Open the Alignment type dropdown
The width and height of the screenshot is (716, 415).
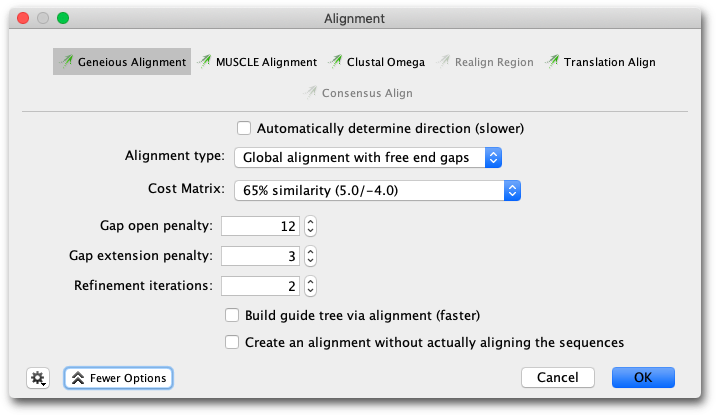tap(368, 158)
